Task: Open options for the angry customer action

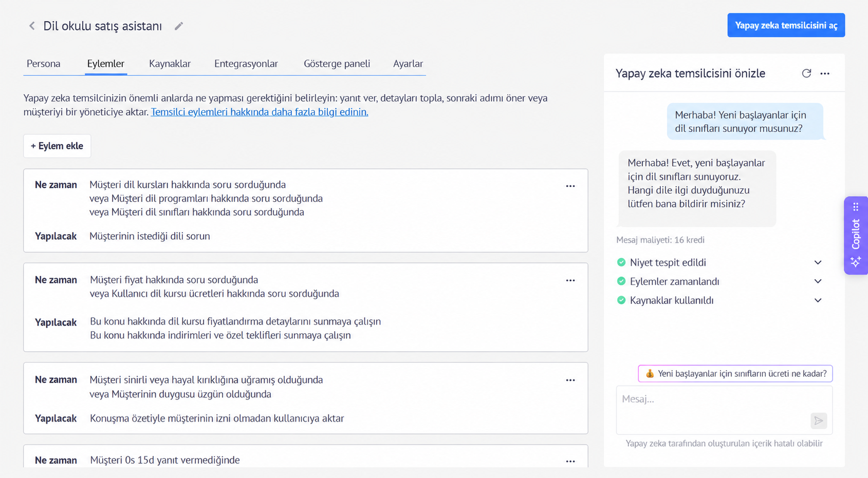Action: tap(570, 380)
